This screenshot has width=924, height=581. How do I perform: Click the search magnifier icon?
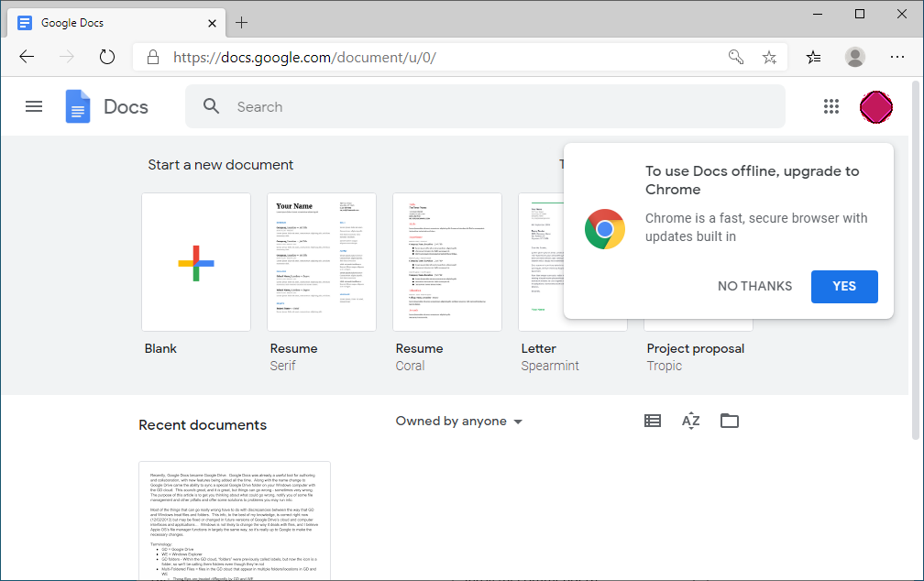click(211, 106)
